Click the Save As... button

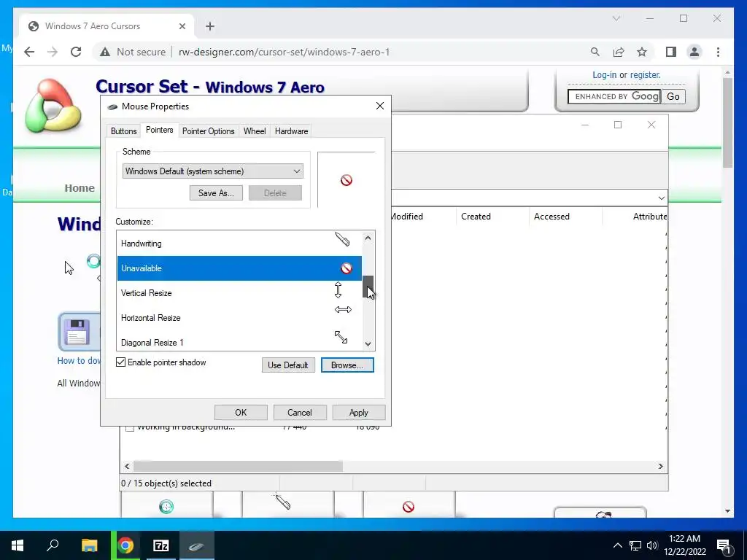tap(216, 192)
